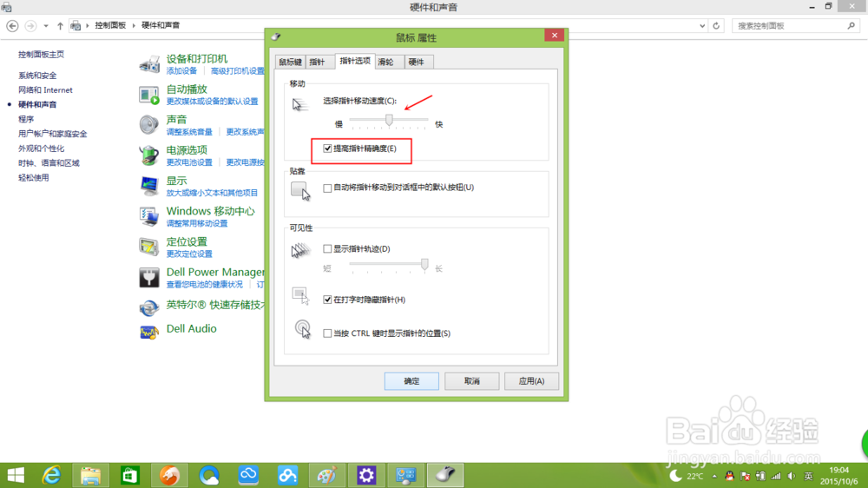
Task: Enable 显示指针轨迹 checkbox
Action: (x=327, y=248)
